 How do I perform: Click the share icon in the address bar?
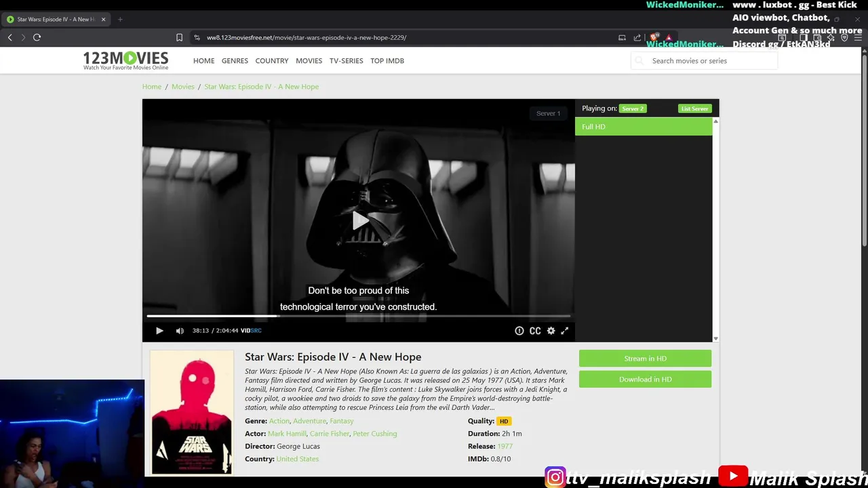click(x=637, y=37)
